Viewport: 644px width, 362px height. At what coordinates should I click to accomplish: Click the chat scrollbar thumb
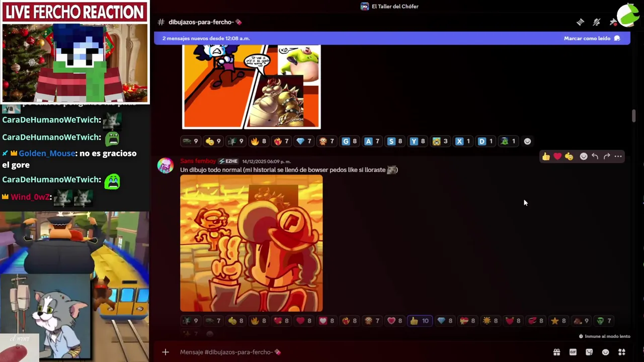pyautogui.click(x=634, y=116)
